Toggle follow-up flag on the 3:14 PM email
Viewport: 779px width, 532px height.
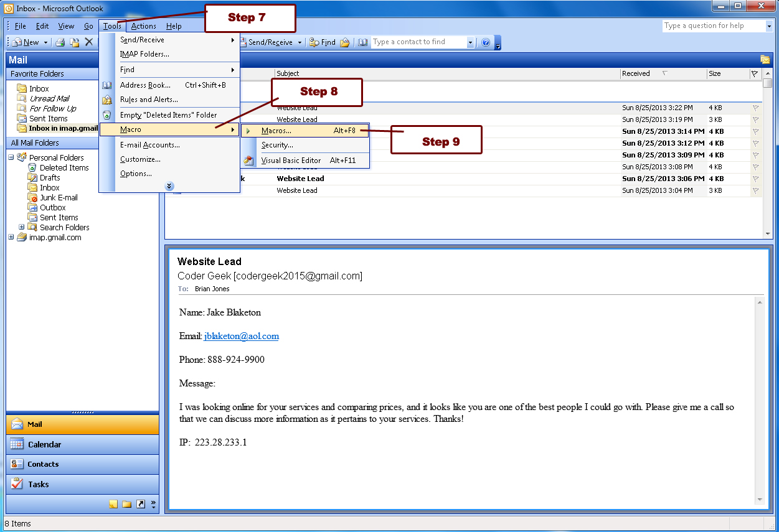(x=755, y=131)
